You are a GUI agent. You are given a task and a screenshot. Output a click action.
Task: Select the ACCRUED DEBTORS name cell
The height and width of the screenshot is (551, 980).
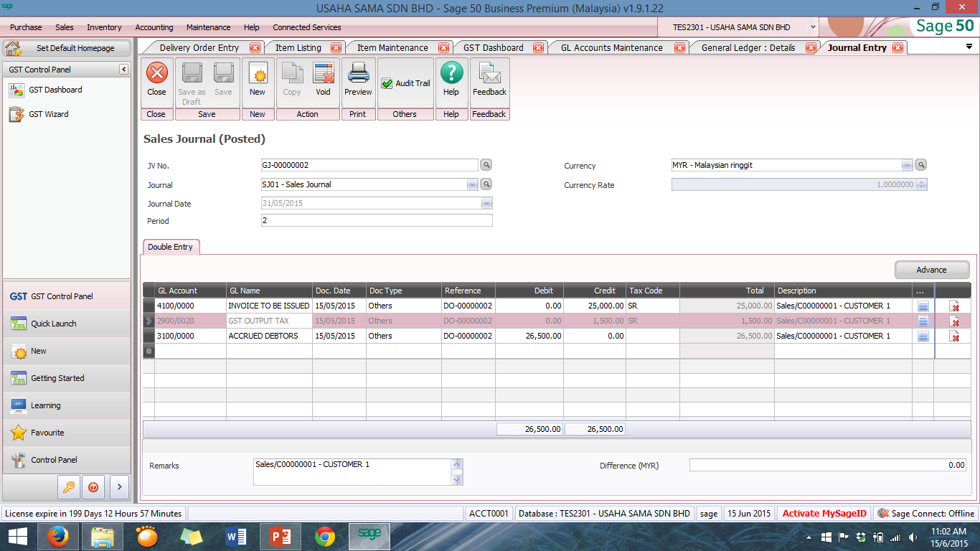[269, 336]
